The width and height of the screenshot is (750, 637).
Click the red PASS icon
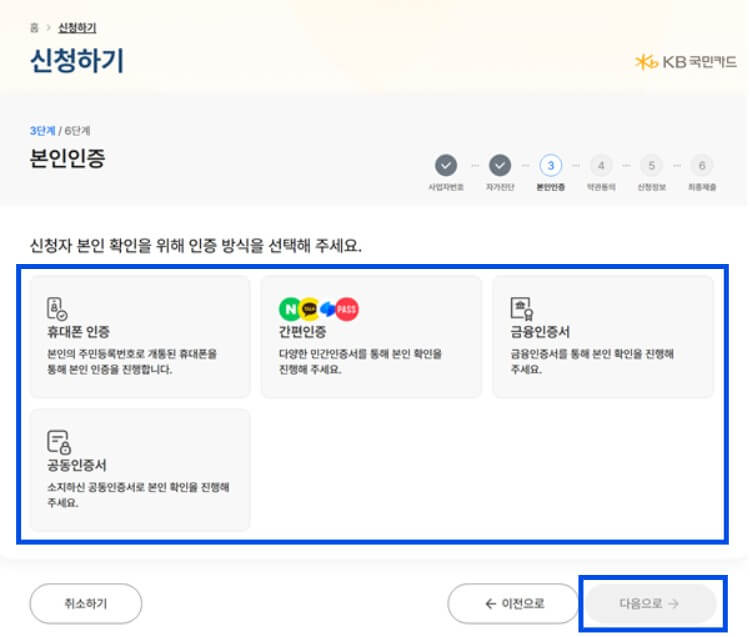coord(347,309)
